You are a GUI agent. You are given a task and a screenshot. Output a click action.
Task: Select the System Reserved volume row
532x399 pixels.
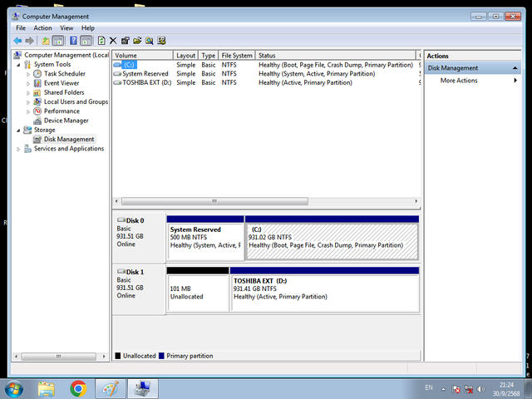[x=266, y=74]
